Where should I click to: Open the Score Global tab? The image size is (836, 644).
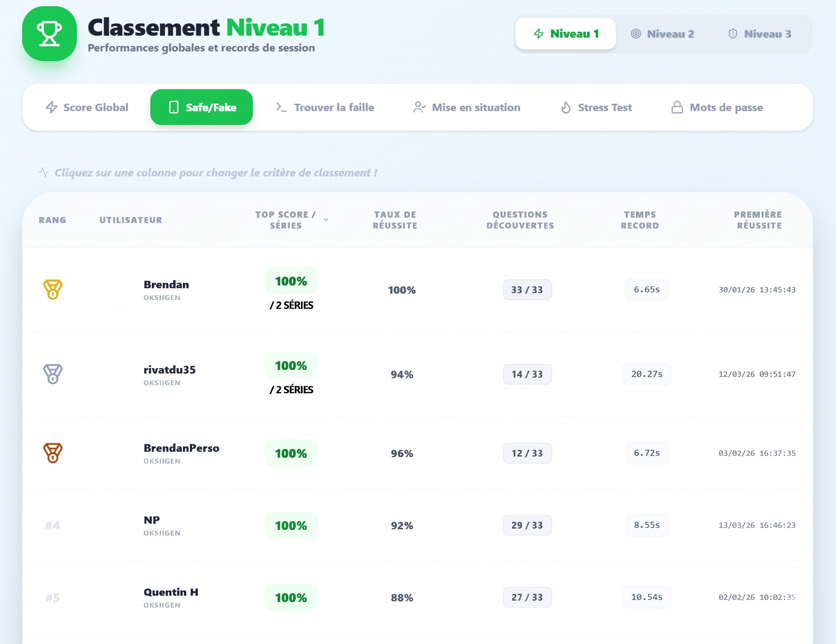tap(87, 107)
